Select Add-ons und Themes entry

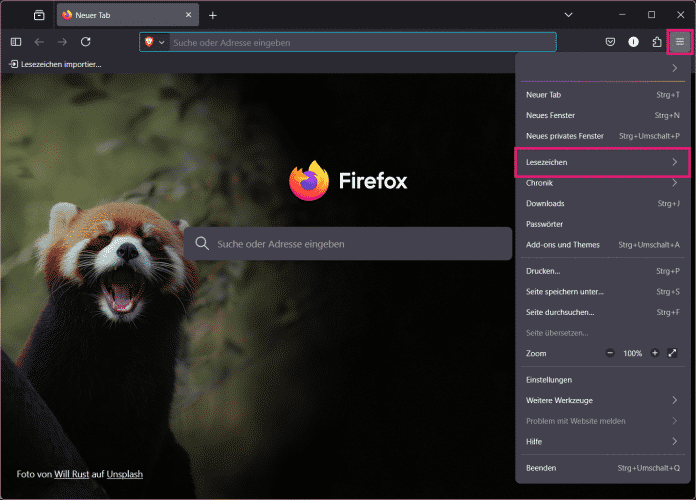(x=563, y=244)
